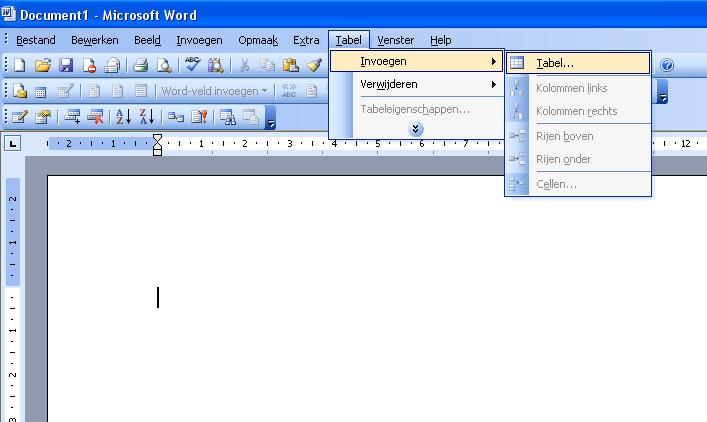The width and height of the screenshot is (707, 422).
Task: Open print preview with the magnifier page icon
Action: pos(164,65)
